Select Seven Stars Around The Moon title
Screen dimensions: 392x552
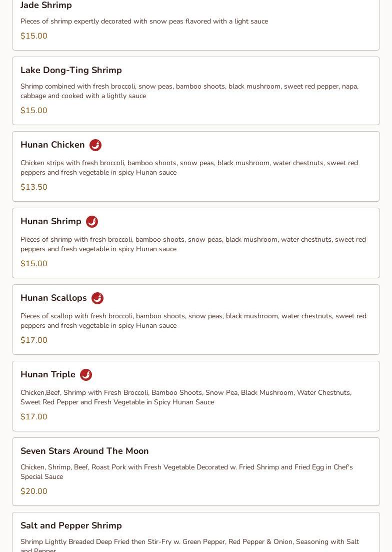tap(84, 451)
